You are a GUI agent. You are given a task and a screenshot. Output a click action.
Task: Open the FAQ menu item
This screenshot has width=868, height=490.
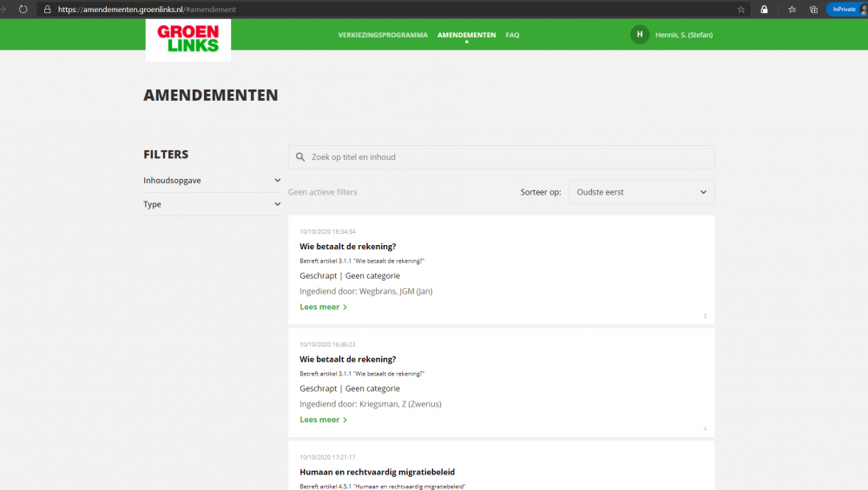click(512, 36)
